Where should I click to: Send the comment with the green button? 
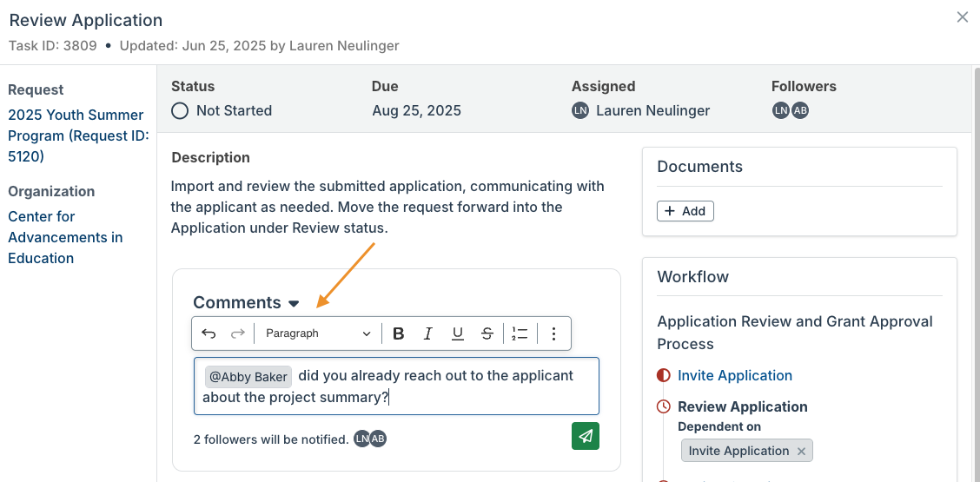click(585, 436)
